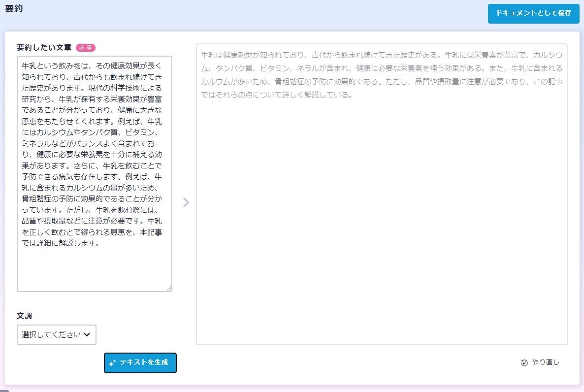This screenshot has height=392, width=584.
Task: Click inside the 要約したい文章 text area
Action: (x=94, y=174)
